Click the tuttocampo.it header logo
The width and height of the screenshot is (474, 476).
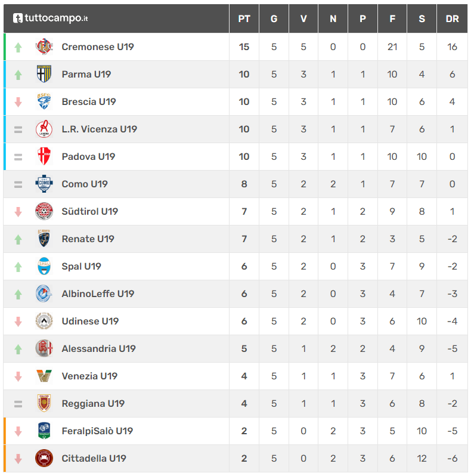(x=50, y=18)
